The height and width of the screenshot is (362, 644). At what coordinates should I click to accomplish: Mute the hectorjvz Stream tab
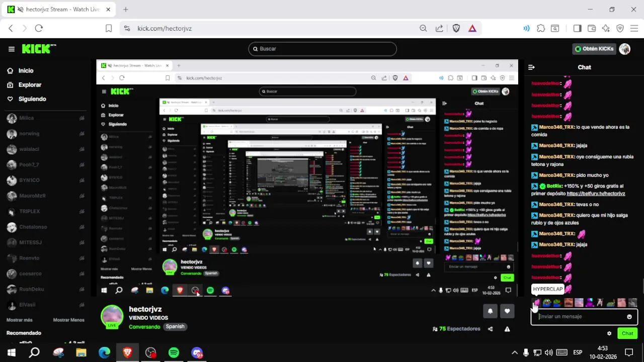[x=20, y=10]
